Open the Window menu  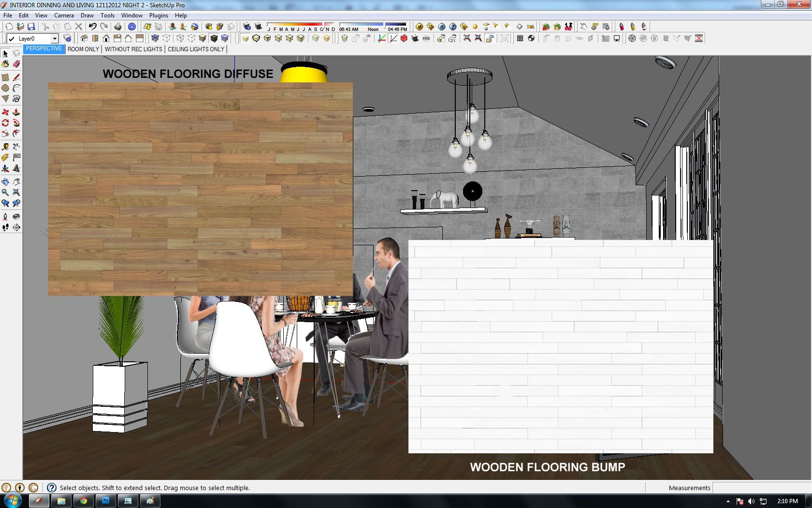coord(131,15)
